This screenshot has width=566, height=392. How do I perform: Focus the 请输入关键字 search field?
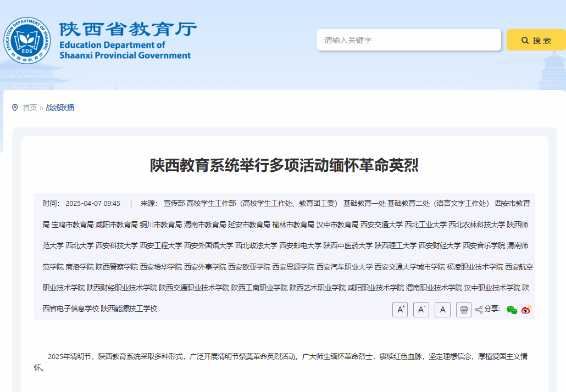pos(408,40)
